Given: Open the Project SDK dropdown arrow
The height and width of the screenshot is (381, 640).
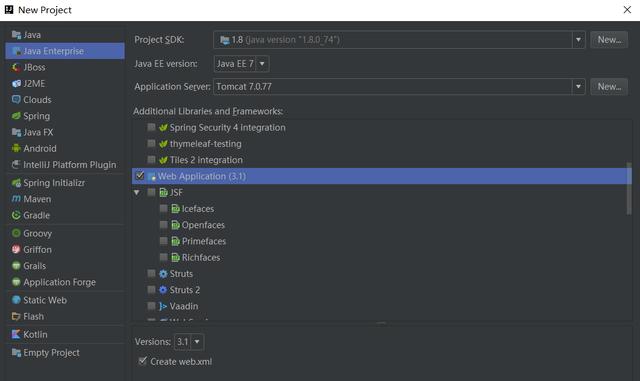Looking at the screenshot, I should [578, 40].
